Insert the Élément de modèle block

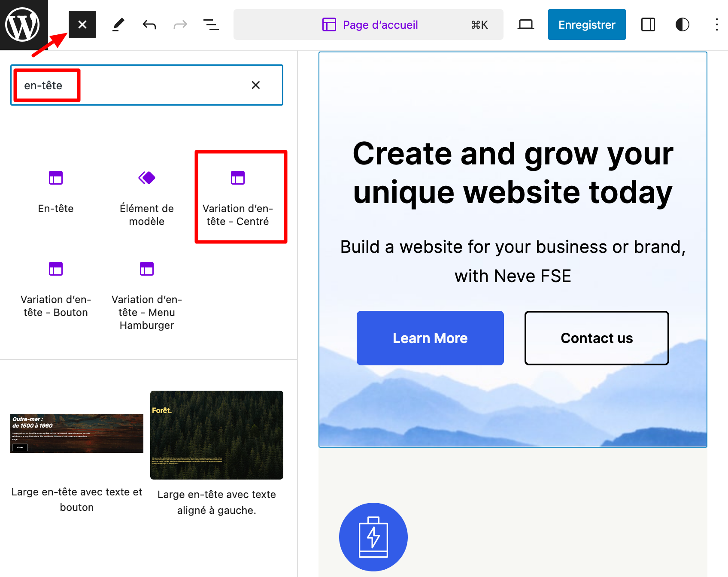[147, 196]
